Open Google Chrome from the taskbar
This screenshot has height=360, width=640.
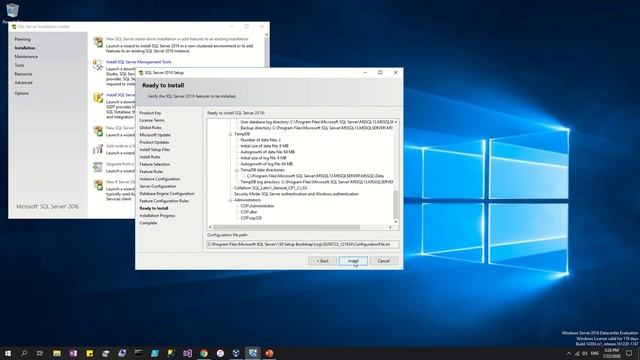[x=204, y=353]
